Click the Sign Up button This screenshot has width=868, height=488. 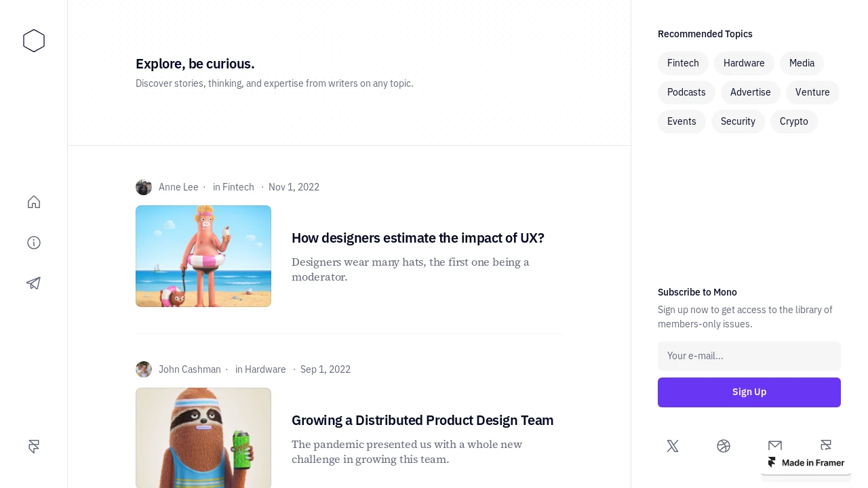tap(749, 392)
